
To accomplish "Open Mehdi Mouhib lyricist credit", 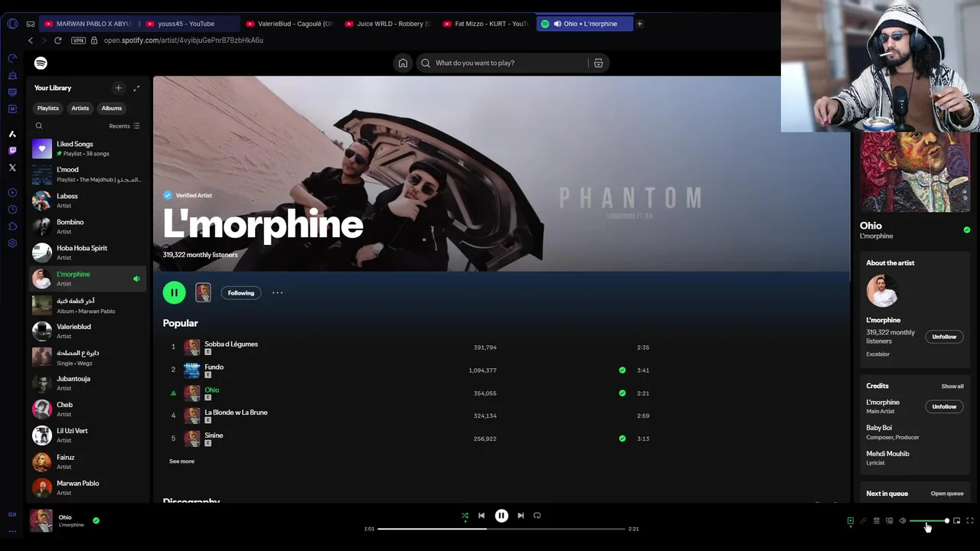I will click(x=887, y=454).
